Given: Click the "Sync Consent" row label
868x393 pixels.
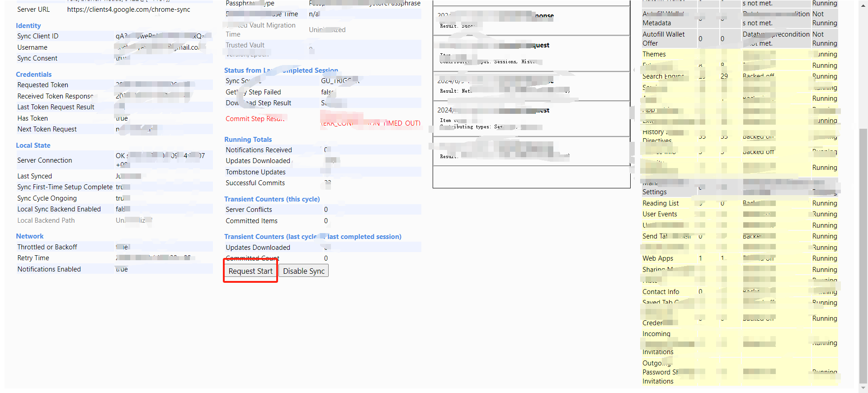Looking at the screenshot, I should (37, 58).
